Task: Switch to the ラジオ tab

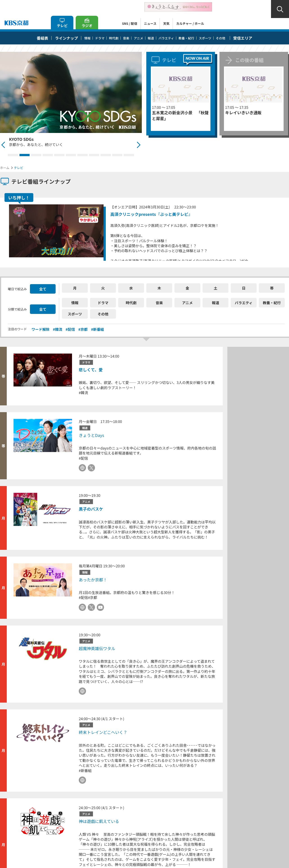Action: coord(87,23)
